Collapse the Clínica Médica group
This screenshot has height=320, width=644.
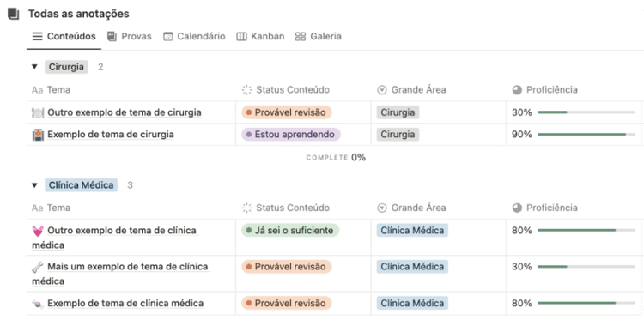(34, 185)
